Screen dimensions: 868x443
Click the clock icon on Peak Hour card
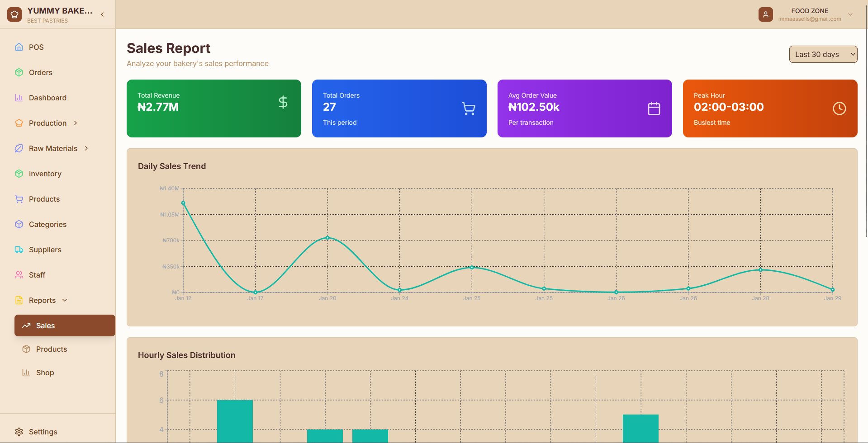pos(839,108)
